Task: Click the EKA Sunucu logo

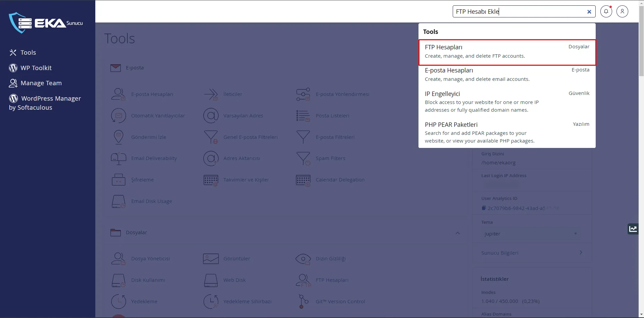Action: coord(46,23)
